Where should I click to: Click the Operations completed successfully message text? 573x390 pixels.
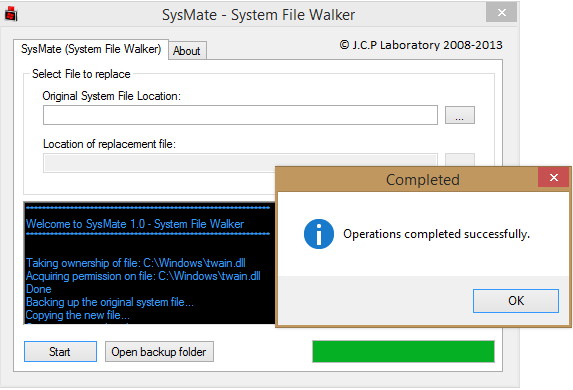click(x=436, y=234)
